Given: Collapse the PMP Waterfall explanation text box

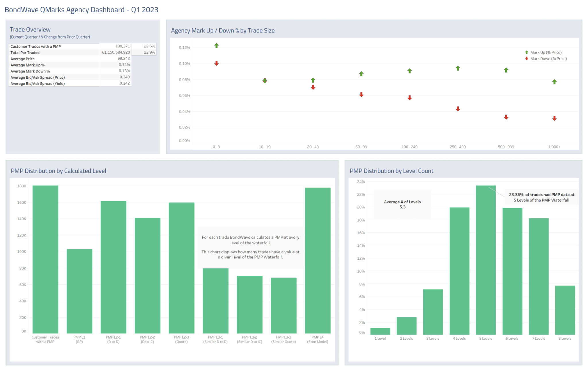Looking at the screenshot, I should (x=250, y=247).
